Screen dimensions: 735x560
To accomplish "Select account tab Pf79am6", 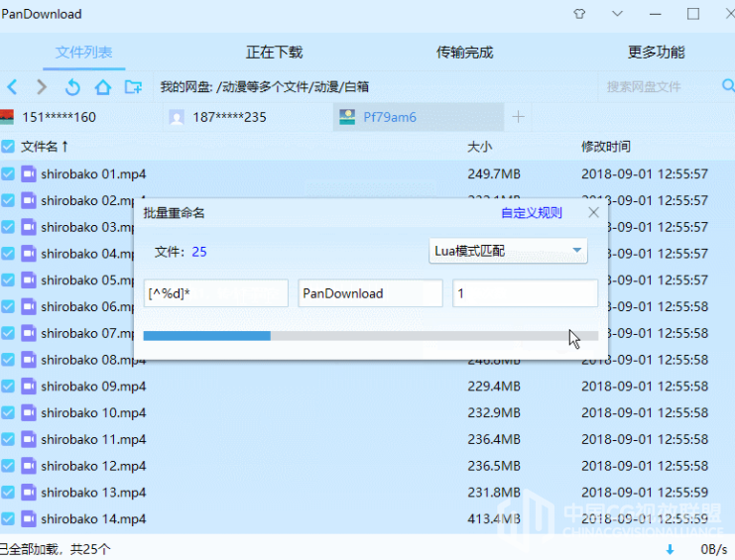I will coord(419,117).
